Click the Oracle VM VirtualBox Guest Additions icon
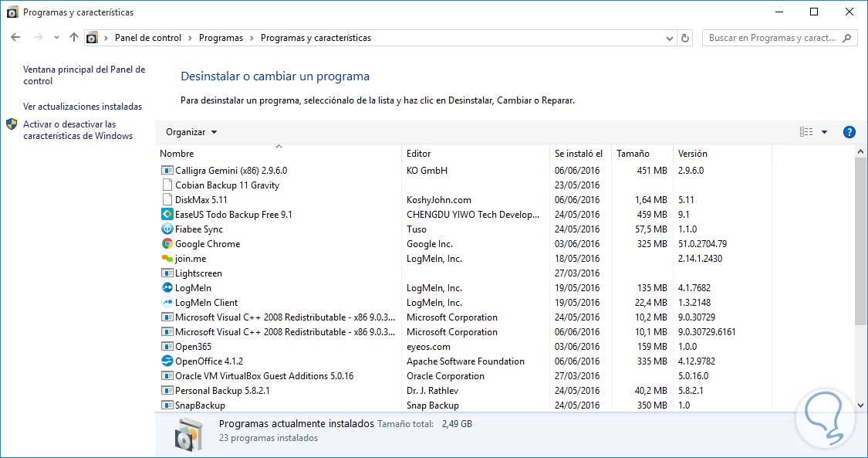868x458 pixels. [x=167, y=376]
